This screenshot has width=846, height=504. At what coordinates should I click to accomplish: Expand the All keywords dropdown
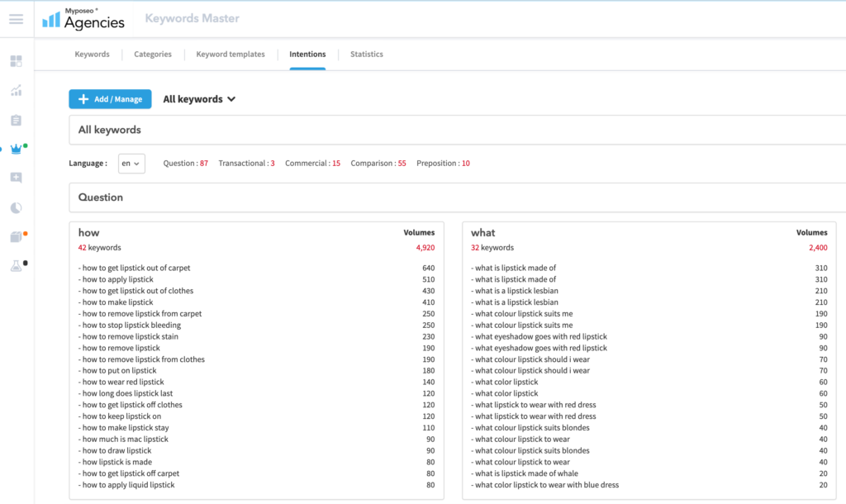coord(199,99)
